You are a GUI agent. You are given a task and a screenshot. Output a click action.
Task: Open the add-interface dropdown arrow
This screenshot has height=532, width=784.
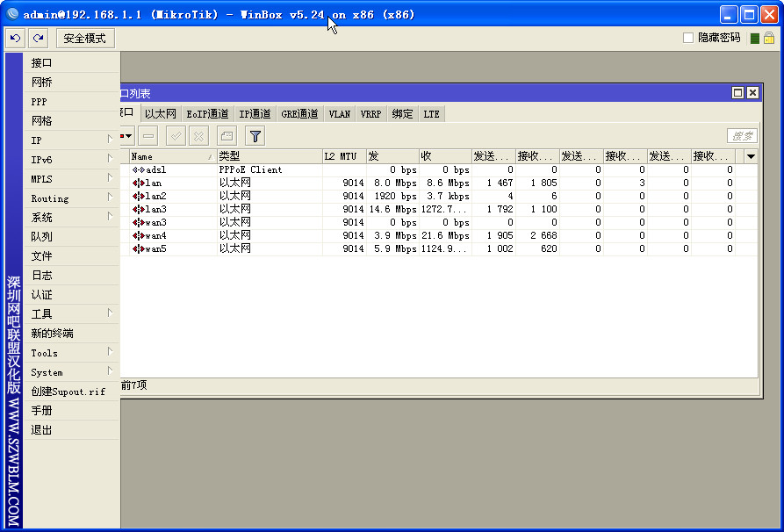(x=128, y=135)
